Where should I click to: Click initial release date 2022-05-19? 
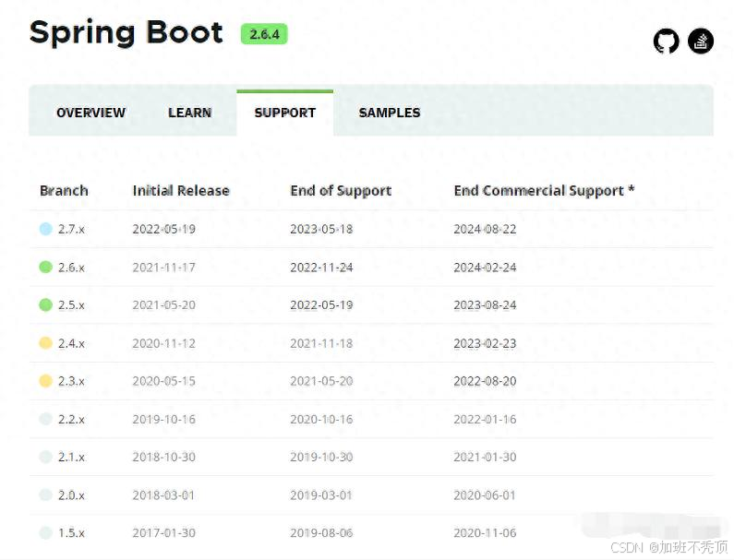[x=163, y=229]
